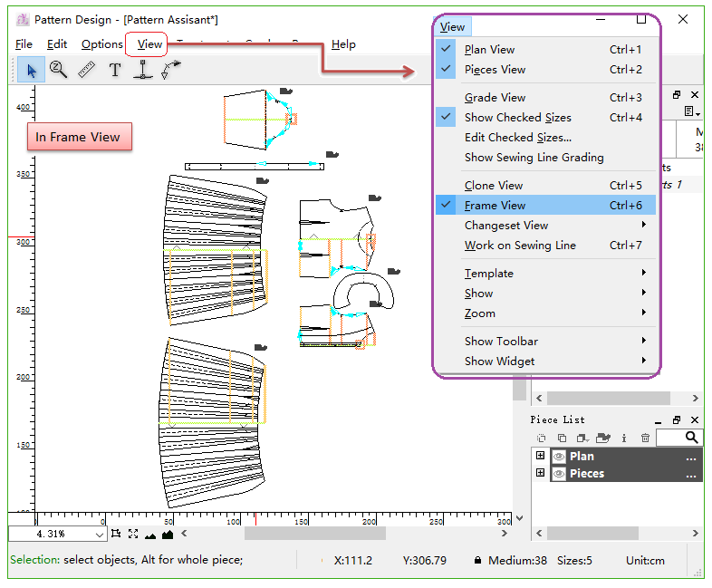Select Grade View menu entry
Screen dimensions: 712x588
495,98
